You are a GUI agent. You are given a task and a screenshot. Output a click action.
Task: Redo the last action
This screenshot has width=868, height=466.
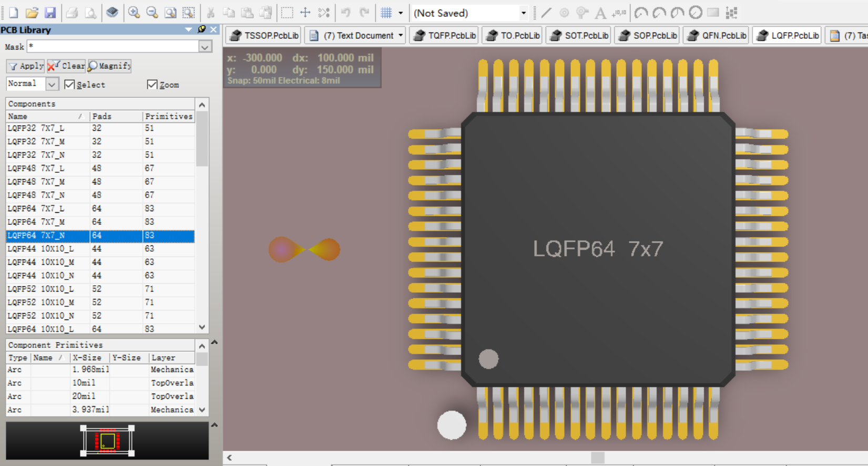[364, 13]
